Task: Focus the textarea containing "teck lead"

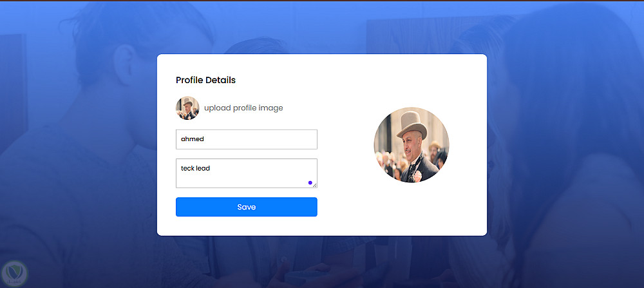Action: pos(246,173)
